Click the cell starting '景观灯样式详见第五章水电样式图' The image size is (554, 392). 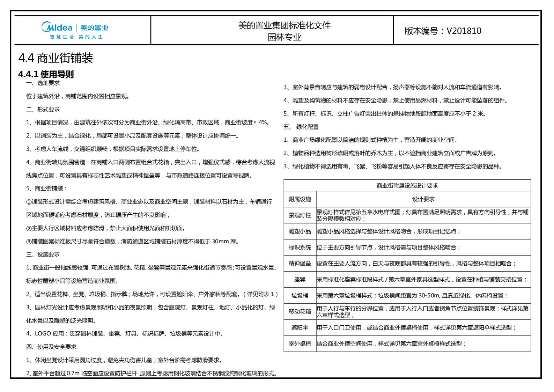pyautogui.click(x=423, y=215)
